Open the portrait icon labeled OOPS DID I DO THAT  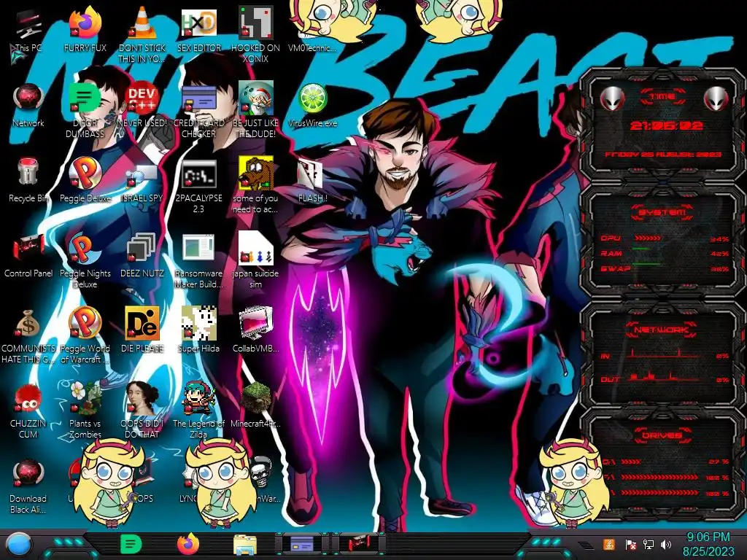click(142, 411)
